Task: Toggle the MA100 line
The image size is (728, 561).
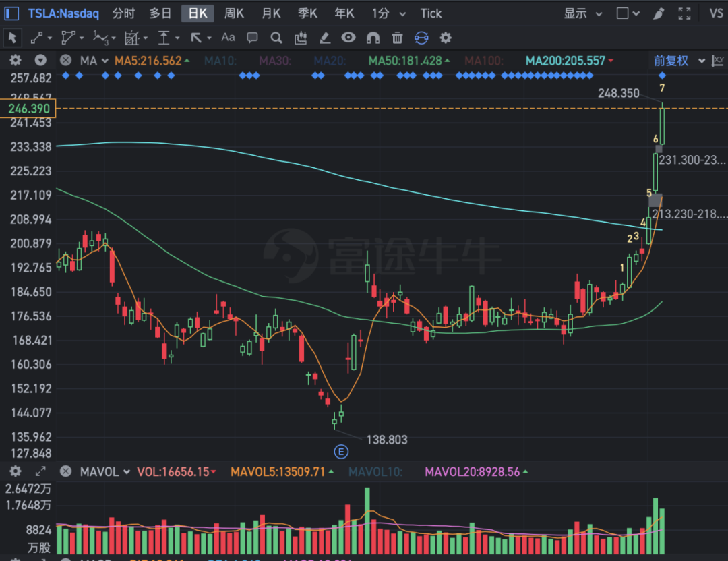Action: (x=484, y=61)
